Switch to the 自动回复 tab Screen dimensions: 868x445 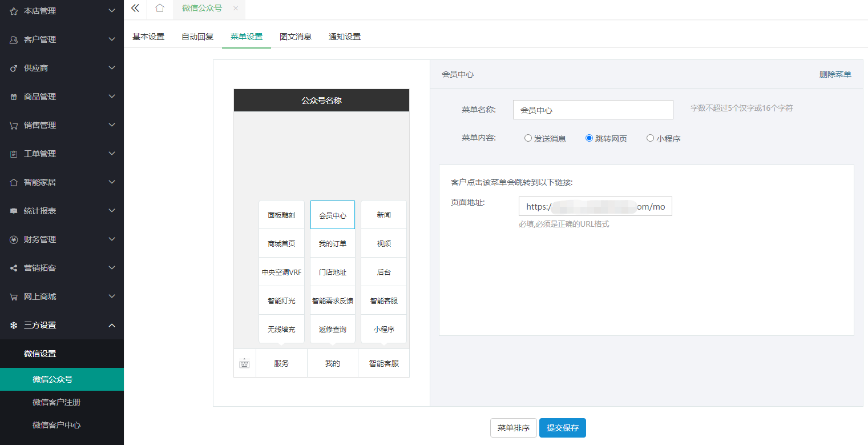pyautogui.click(x=197, y=37)
